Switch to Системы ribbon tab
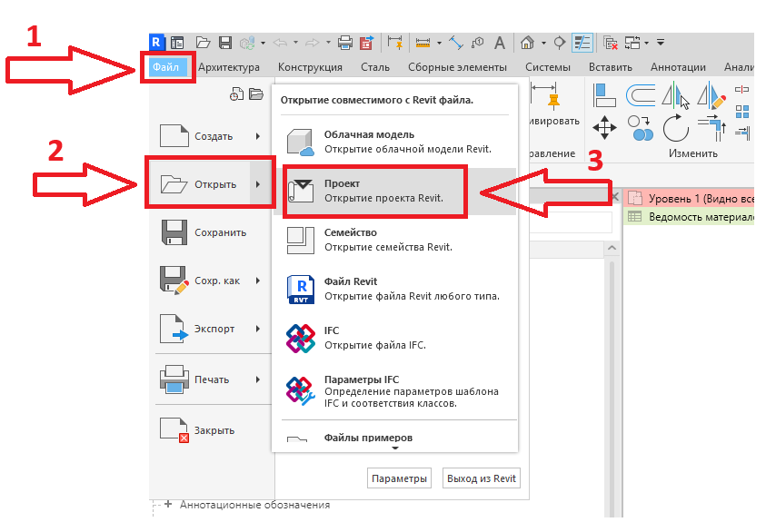This screenshot has height=532, width=776. click(547, 67)
